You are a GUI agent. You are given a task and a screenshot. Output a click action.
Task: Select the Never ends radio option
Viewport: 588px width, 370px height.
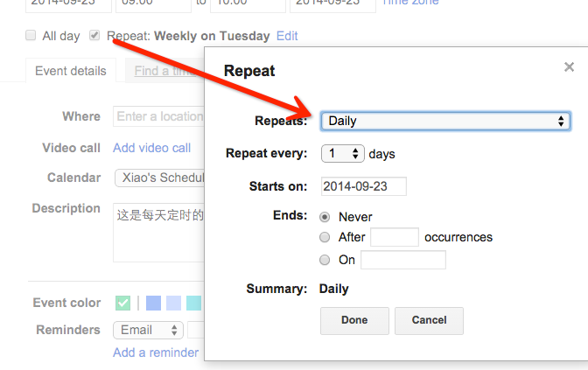[x=325, y=217]
